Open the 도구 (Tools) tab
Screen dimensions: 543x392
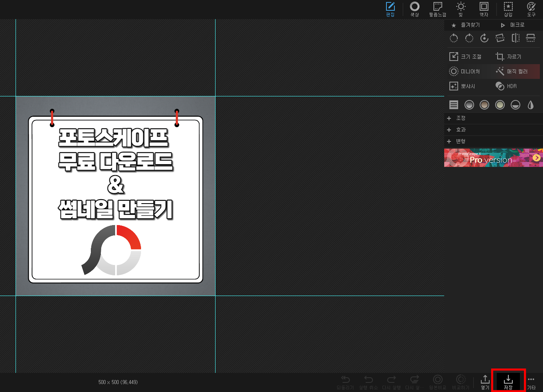coord(531,9)
